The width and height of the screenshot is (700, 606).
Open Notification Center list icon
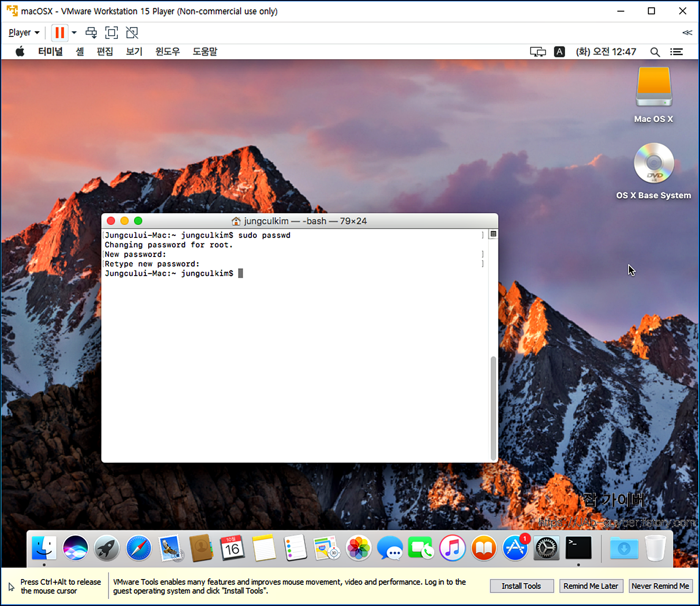point(676,52)
